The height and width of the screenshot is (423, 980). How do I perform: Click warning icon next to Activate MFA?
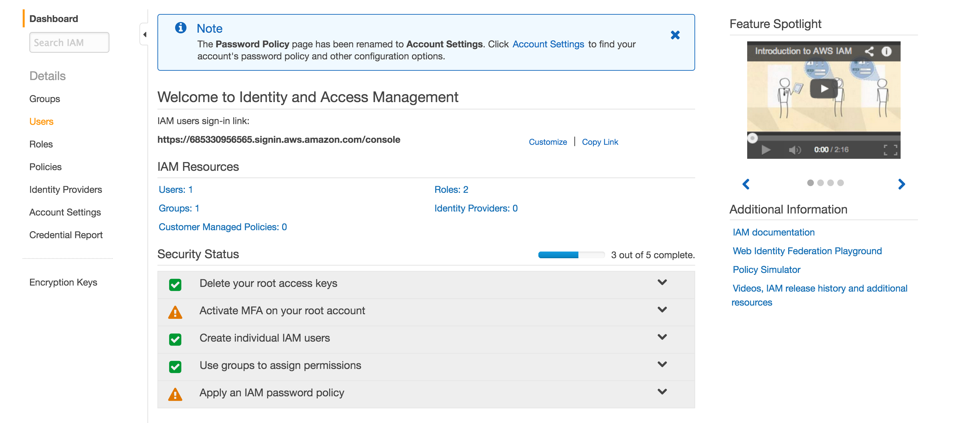tap(175, 312)
